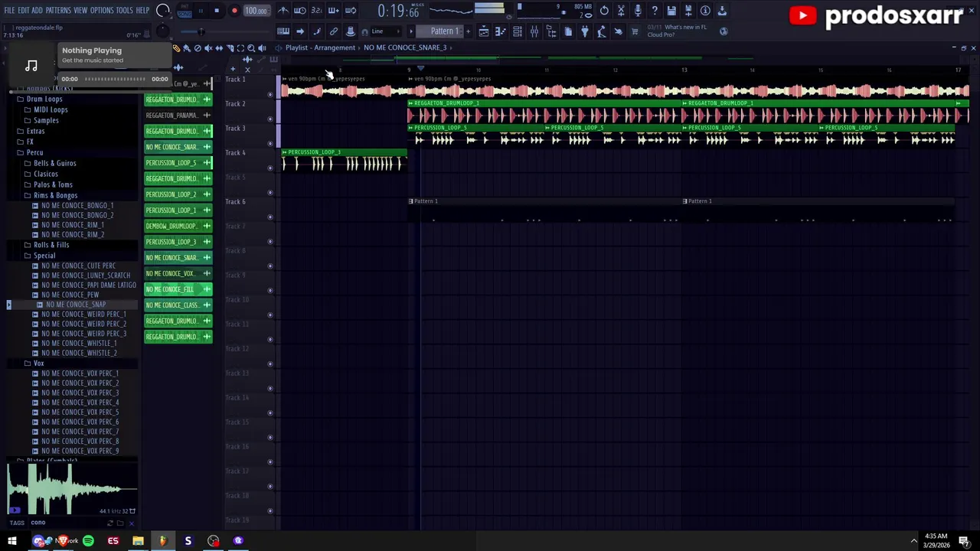Open folder icon beside tags field

point(120,523)
